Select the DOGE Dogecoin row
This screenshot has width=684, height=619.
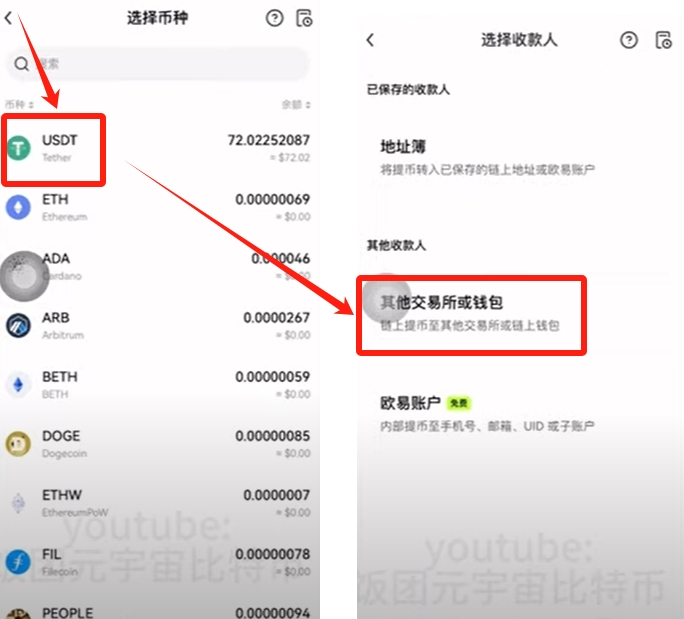(x=157, y=444)
